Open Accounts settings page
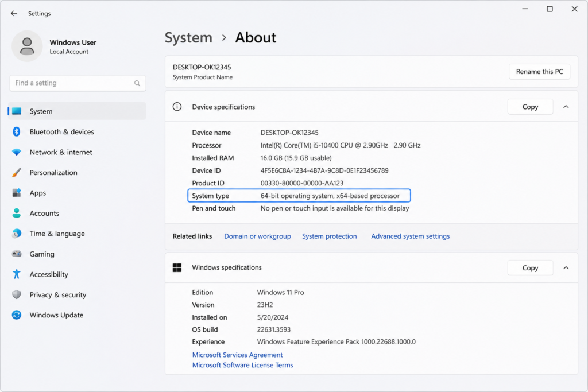The image size is (588, 392). click(x=77, y=213)
